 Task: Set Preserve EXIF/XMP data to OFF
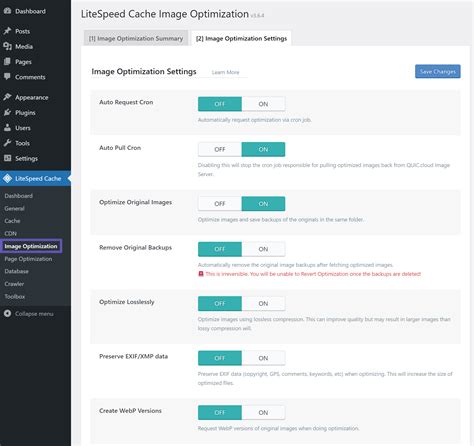pyautogui.click(x=220, y=358)
